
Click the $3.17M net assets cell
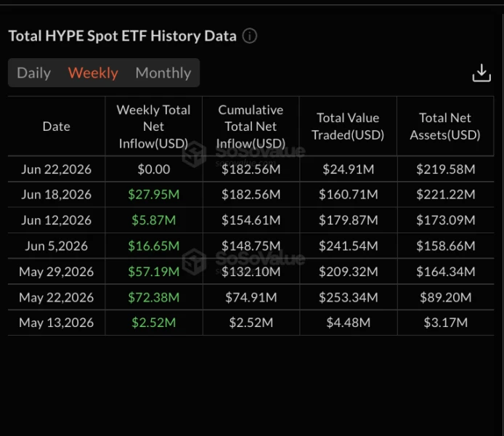pos(445,323)
